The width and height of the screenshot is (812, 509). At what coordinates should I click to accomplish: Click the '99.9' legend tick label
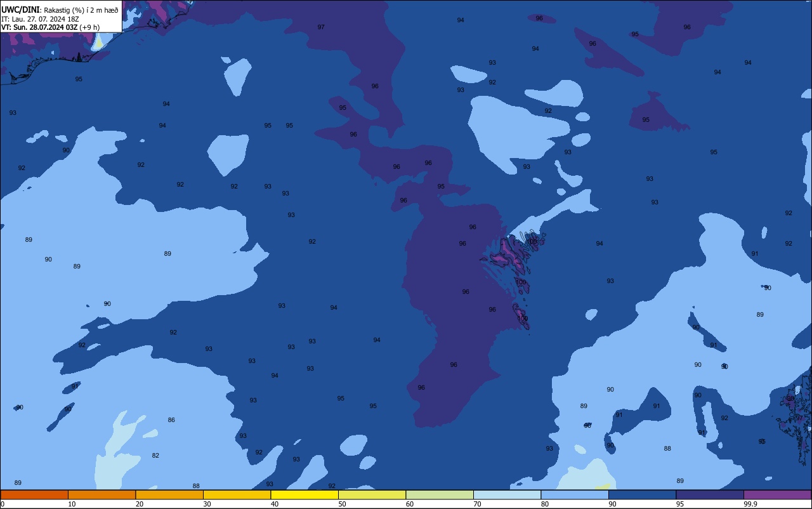[750, 504]
